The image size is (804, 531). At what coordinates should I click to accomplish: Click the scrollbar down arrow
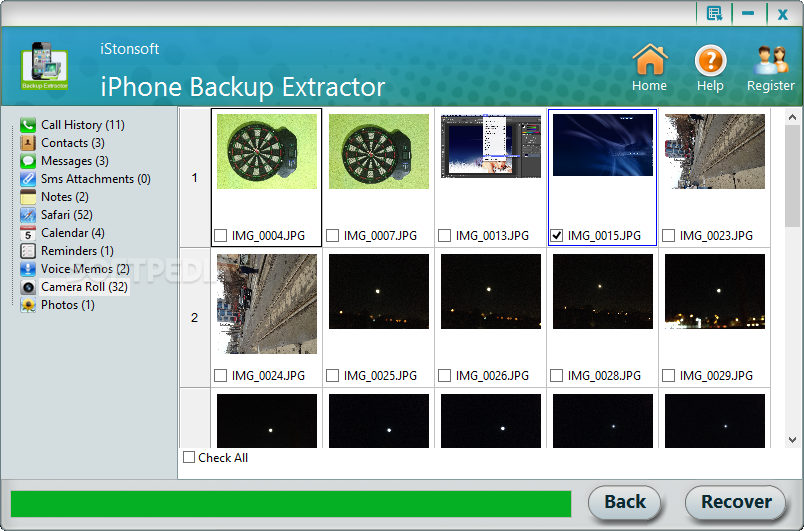click(x=792, y=440)
